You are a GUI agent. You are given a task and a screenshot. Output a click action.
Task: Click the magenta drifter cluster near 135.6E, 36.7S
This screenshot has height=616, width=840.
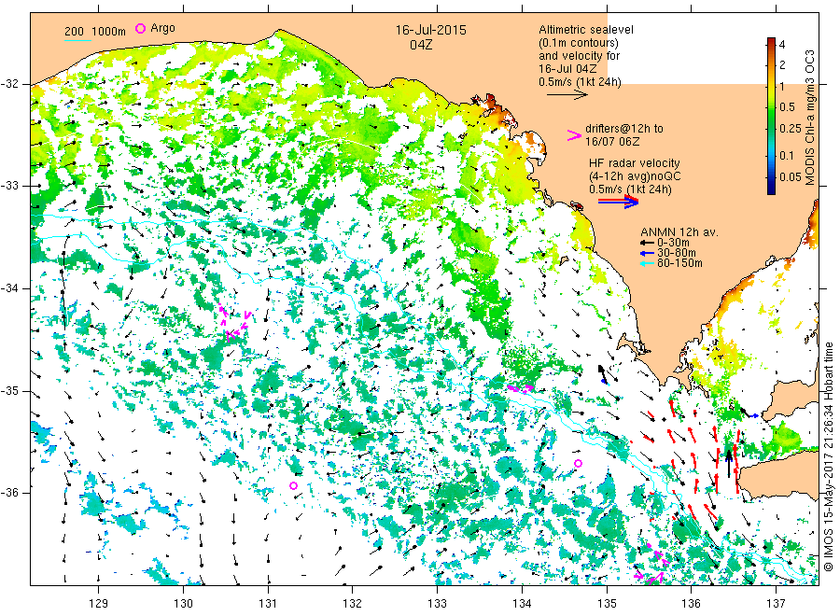[x=652, y=563]
